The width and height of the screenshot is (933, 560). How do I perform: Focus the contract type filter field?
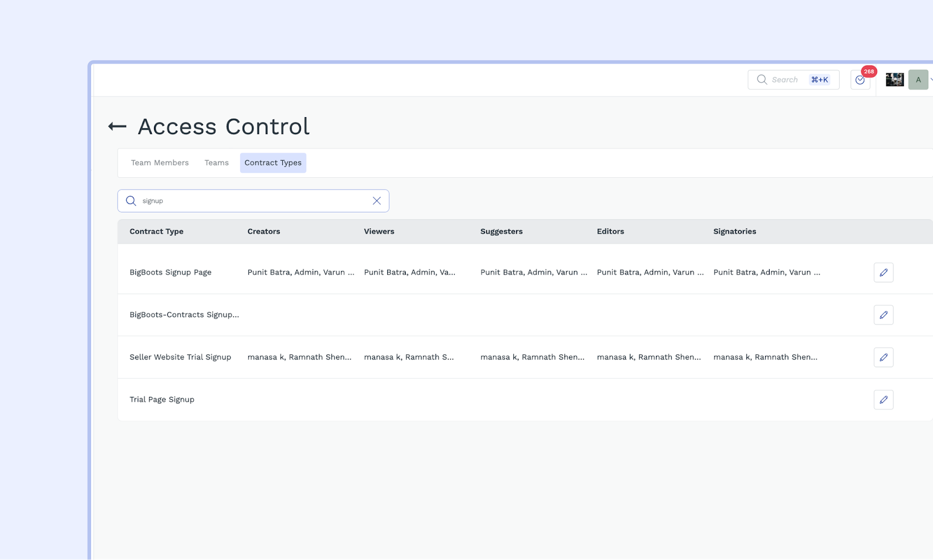pos(254,201)
